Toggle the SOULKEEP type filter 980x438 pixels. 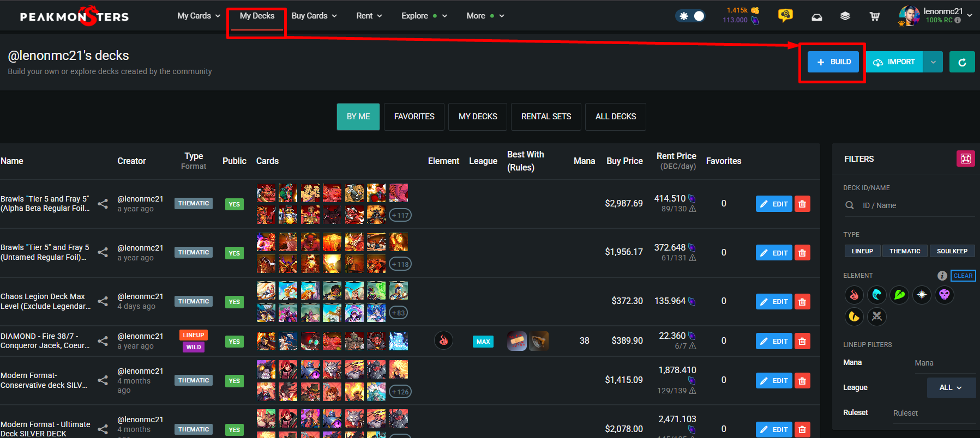tap(952, 251)
